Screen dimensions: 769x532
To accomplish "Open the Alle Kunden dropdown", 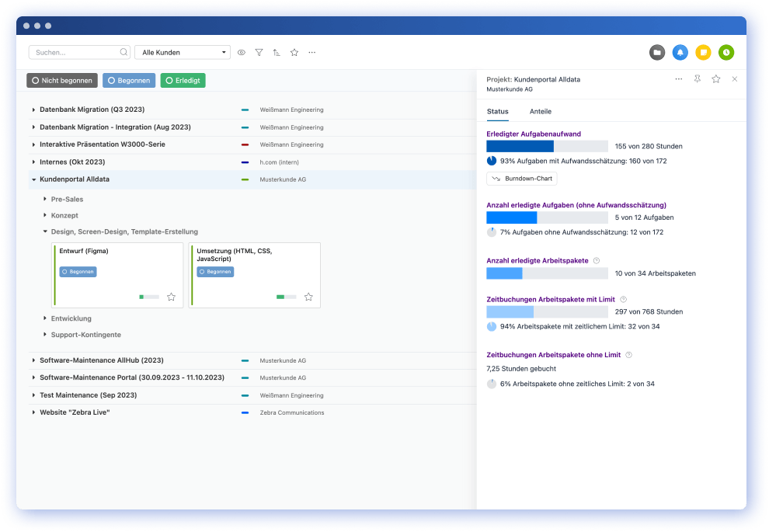I will pos(183,53).
